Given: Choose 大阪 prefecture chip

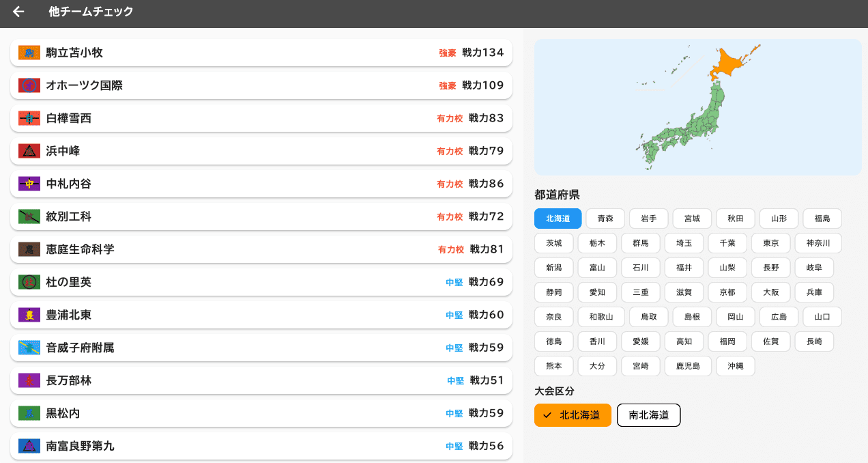Looking at the screenshot, I should click(771, 292).
